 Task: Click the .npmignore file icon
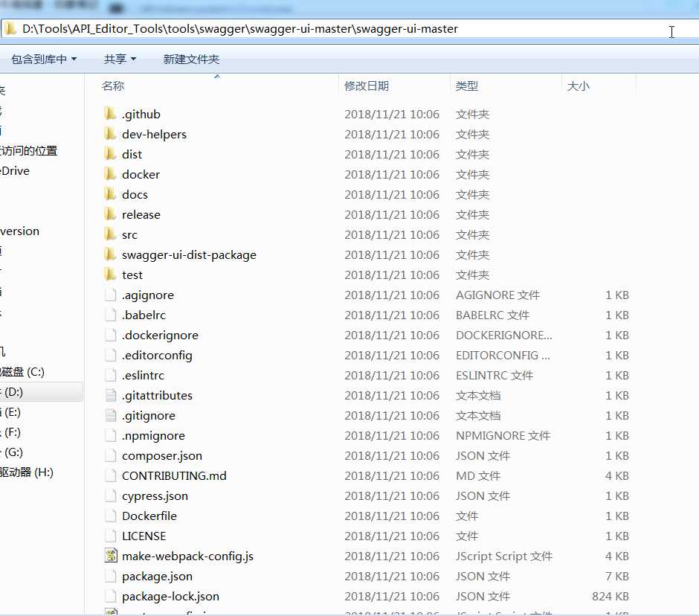pyautogui.click(x=111, y=435)
